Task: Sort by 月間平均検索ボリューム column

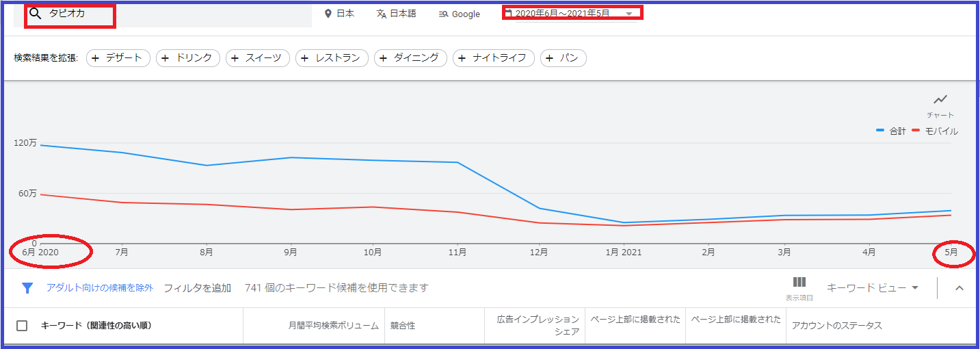Action: 333,326
